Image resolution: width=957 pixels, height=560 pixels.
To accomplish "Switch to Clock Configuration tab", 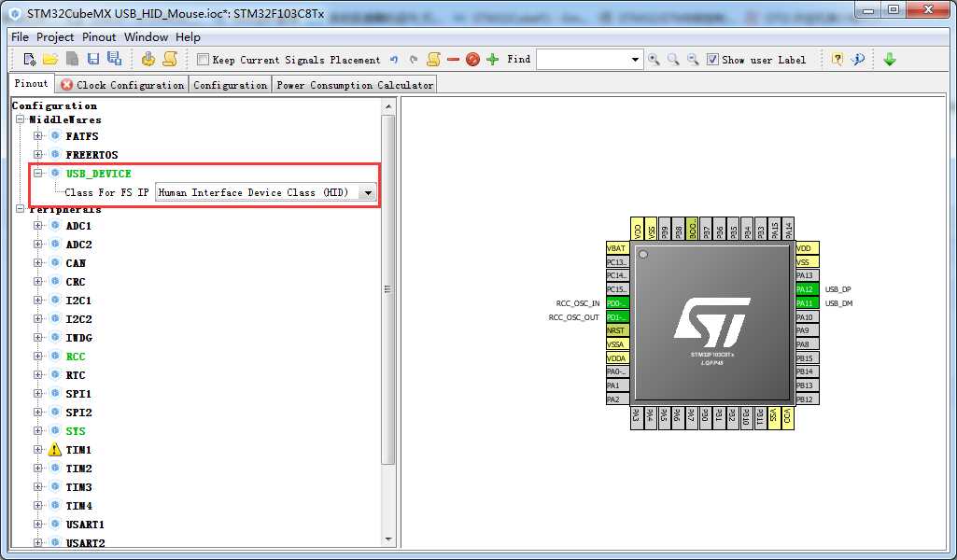I will coord(122,85).
